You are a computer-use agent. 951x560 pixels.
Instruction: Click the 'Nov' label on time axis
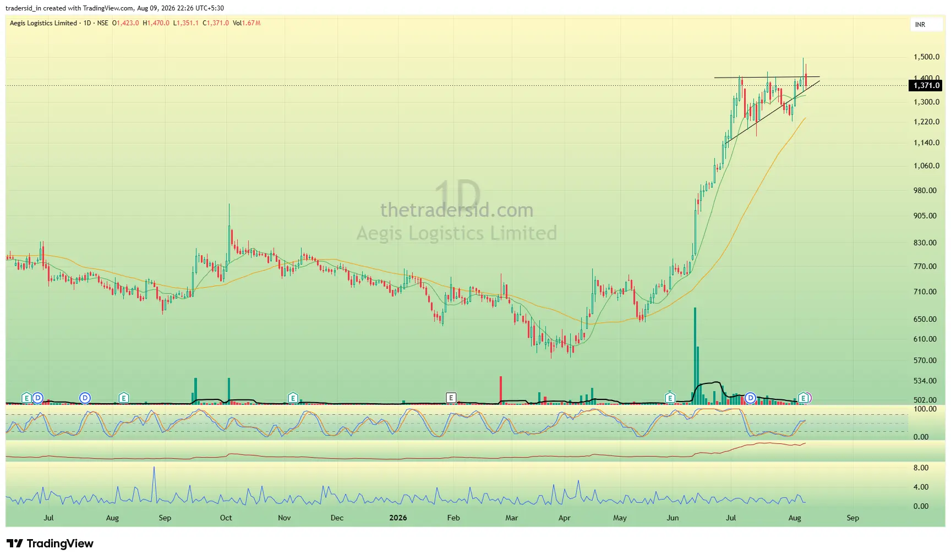(x=285, y=518)
